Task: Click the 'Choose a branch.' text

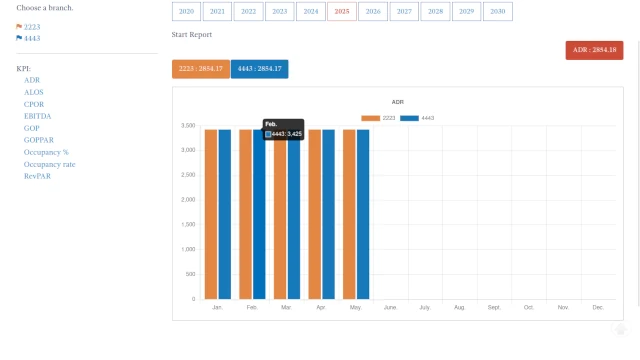Action: point(45,8)
